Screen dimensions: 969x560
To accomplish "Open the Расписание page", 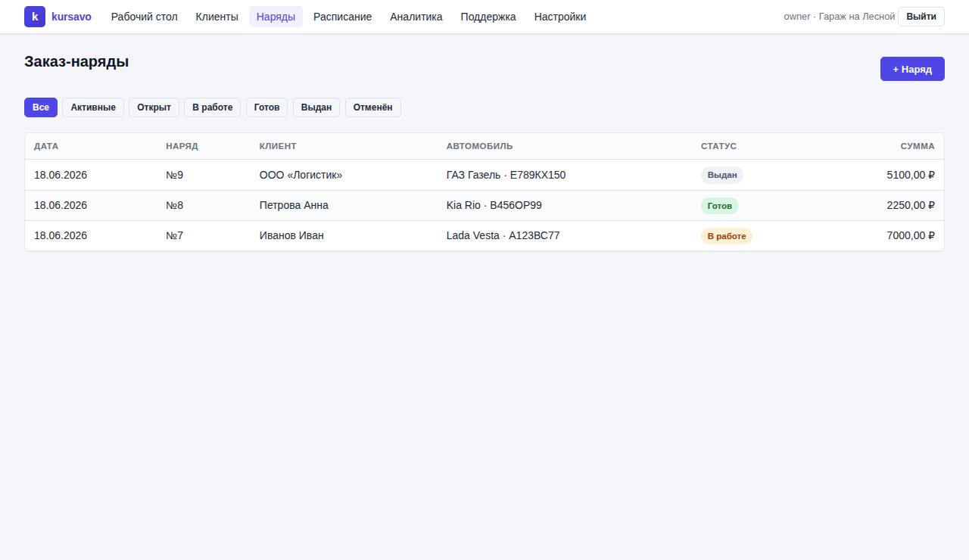I will tap(342, 17).
